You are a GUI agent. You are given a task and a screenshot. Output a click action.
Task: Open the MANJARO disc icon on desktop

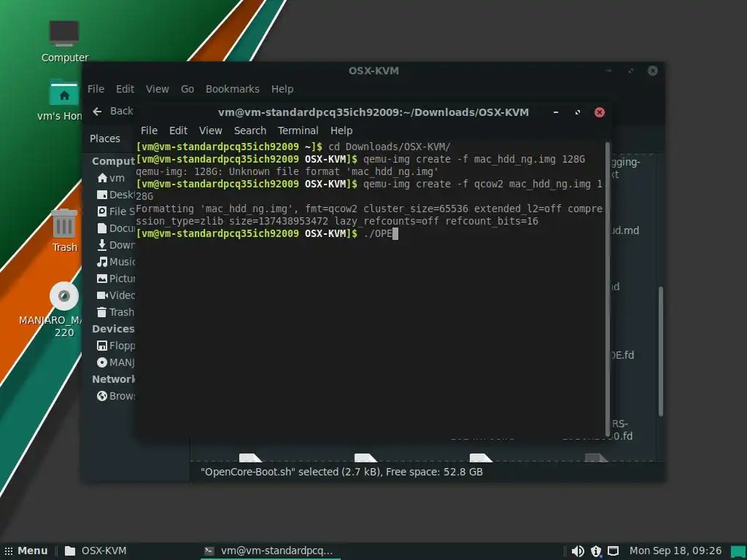click(64, 309)
